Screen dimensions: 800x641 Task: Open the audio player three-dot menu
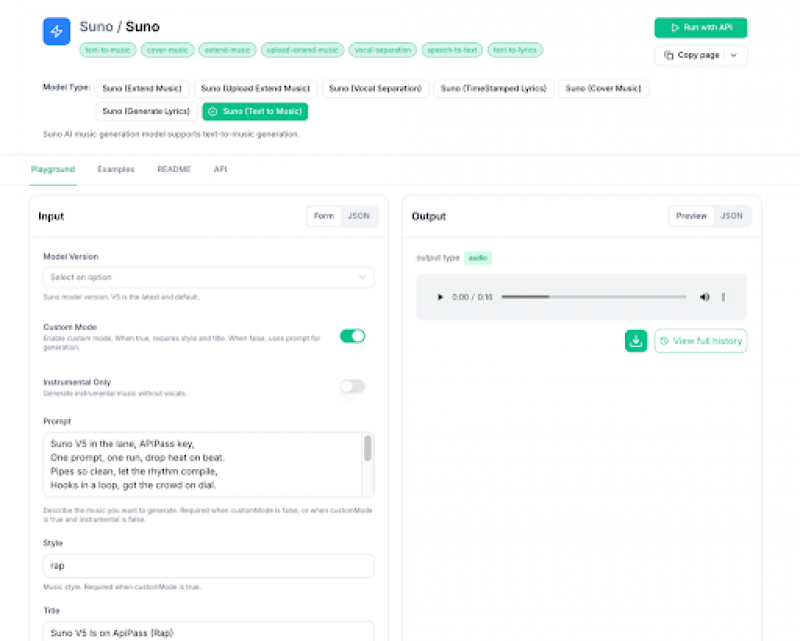point(723,297)
